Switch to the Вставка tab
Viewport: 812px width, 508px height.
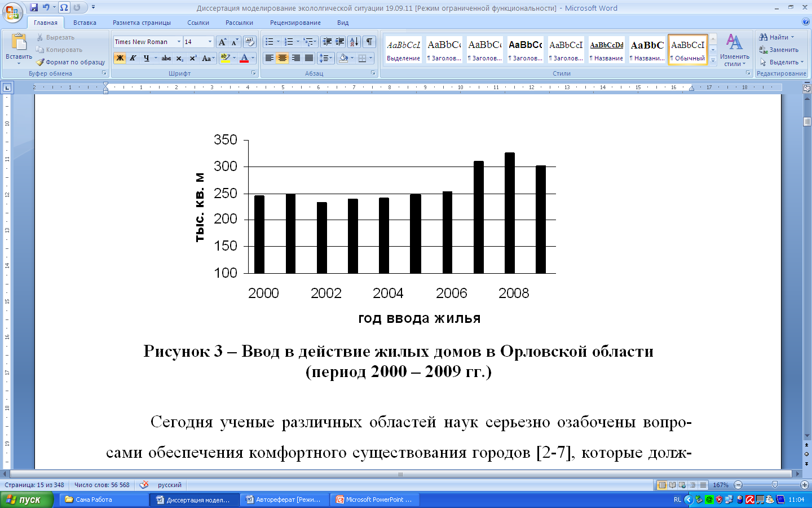85,23
